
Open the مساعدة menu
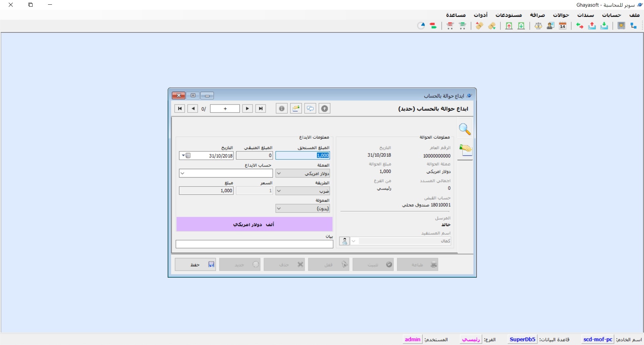456,15
